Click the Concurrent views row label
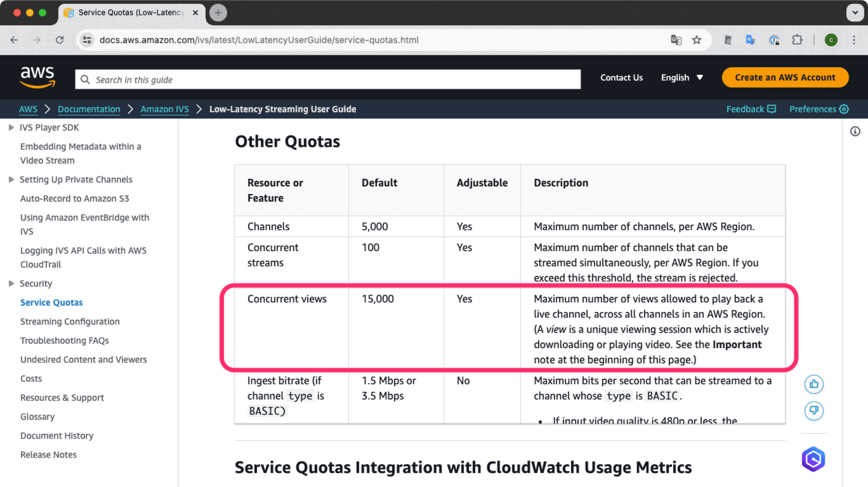The width and height of the screenshot is (868, 487). point(287,299)
